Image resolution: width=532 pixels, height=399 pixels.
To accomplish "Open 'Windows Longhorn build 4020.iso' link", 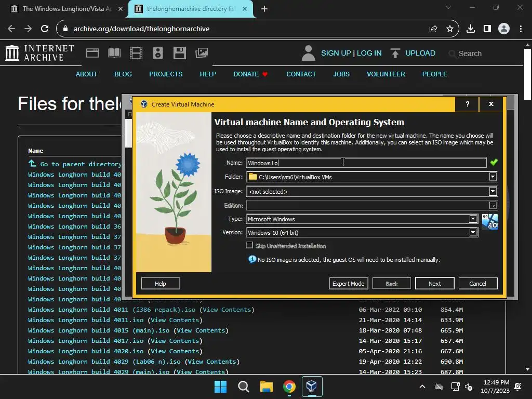I will pyautogui.click(x=86, y=351).
